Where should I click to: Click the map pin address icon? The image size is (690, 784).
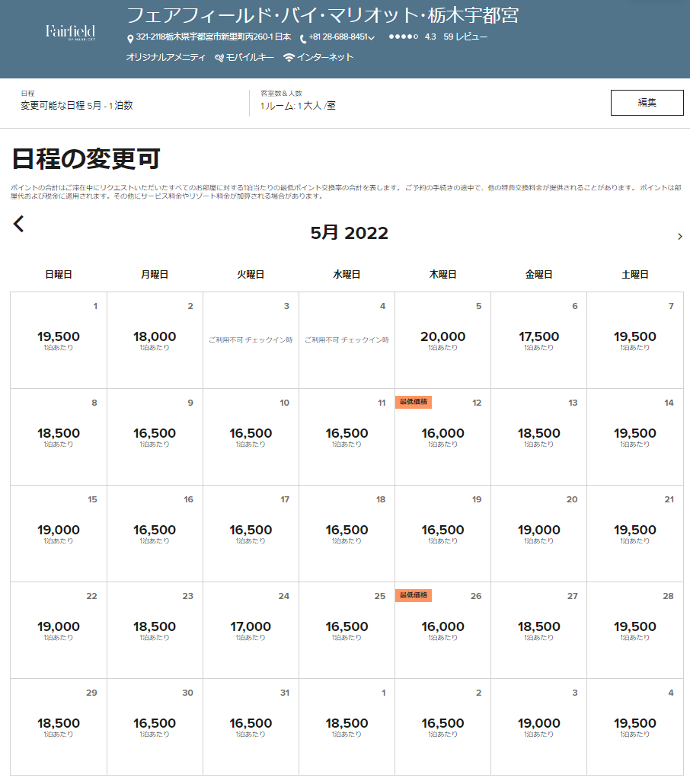pyautogui.click(x=130, y=38)
